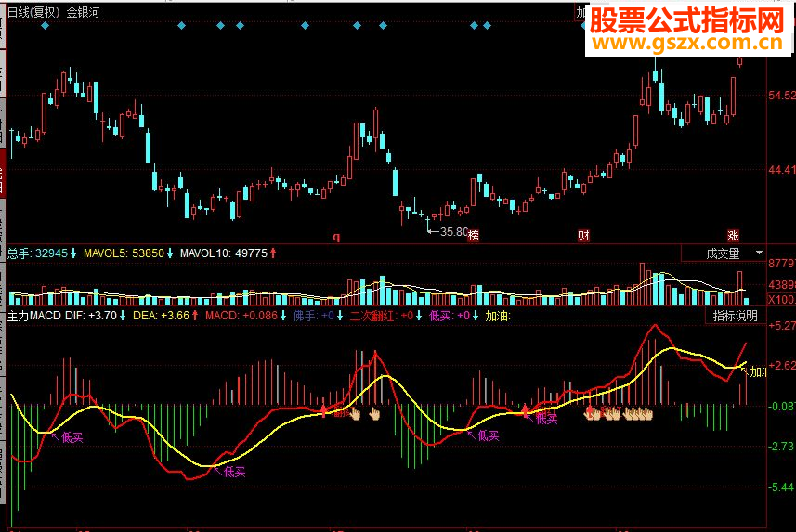Click the +2.62 MACD axis value
Image resolution: width=796 pixels, height=532 pixels.
(x=782, y=366)
